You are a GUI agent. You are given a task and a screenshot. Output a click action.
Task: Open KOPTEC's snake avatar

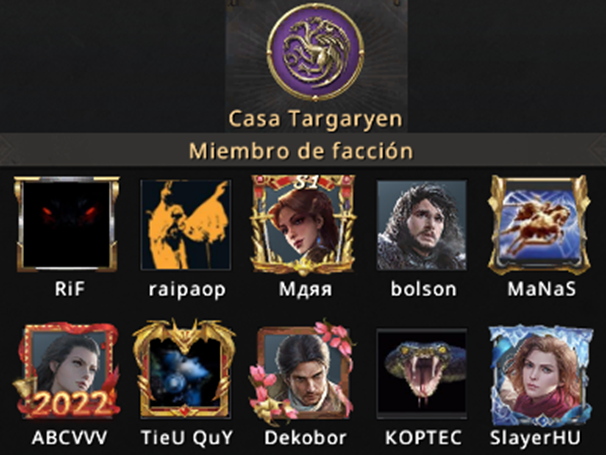coord(422,373)
